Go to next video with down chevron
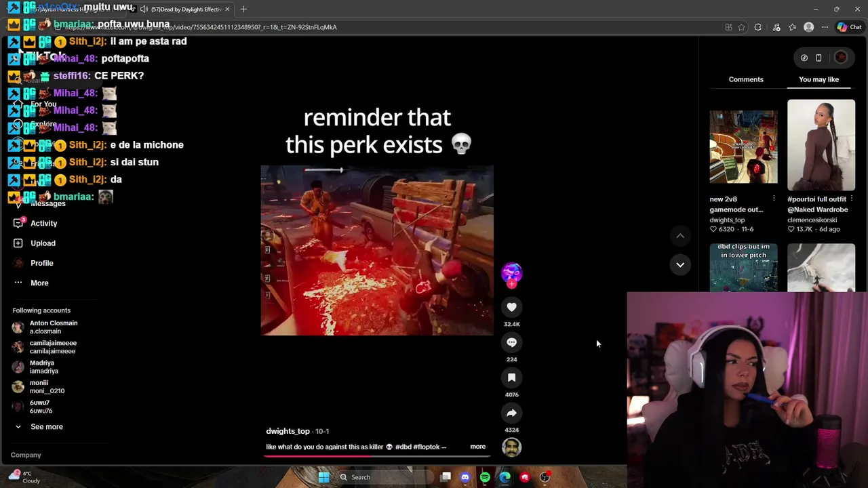Viewport: 868px width, 488px height. [x=680, y=264]
